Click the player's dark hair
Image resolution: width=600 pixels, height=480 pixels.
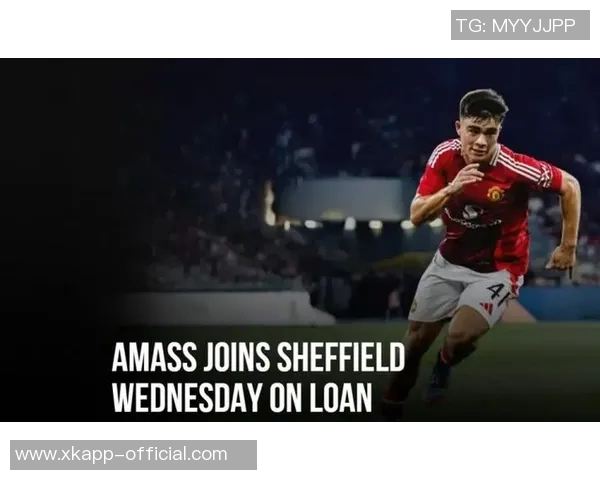point(483,103)
